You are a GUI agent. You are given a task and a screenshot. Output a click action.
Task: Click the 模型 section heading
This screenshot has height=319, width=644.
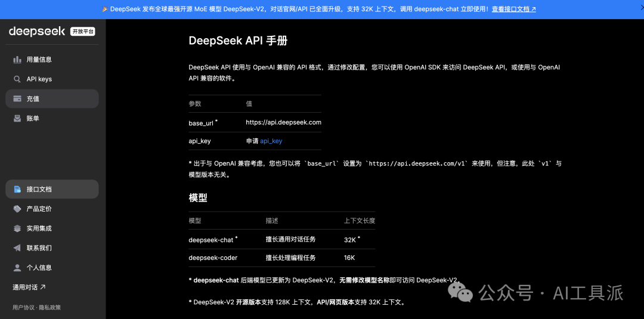(198, 198)
